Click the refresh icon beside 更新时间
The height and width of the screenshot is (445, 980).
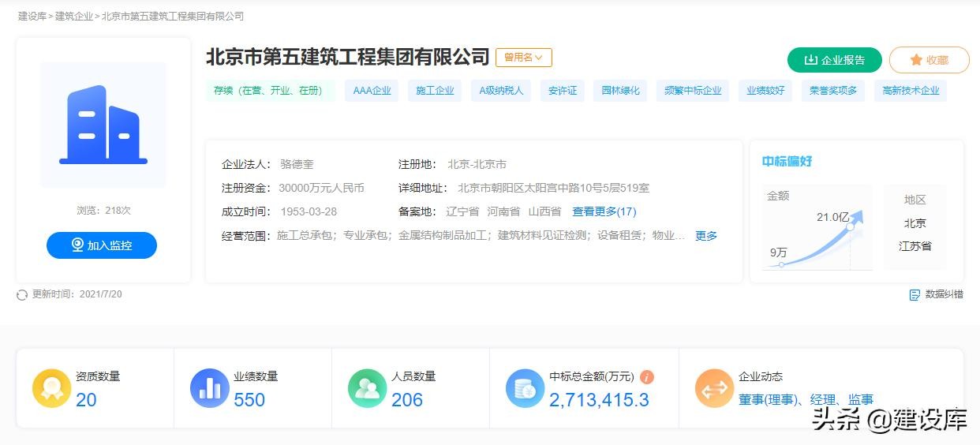tap(22, 295)
